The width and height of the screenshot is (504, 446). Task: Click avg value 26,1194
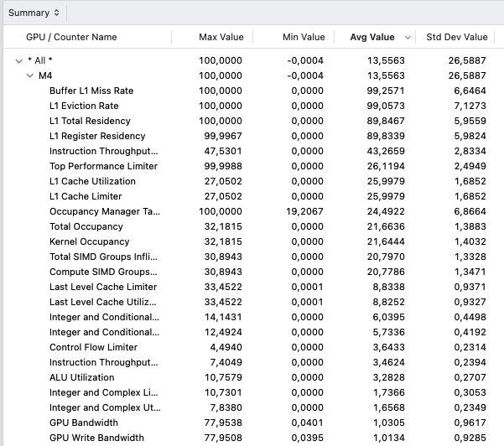386,167
